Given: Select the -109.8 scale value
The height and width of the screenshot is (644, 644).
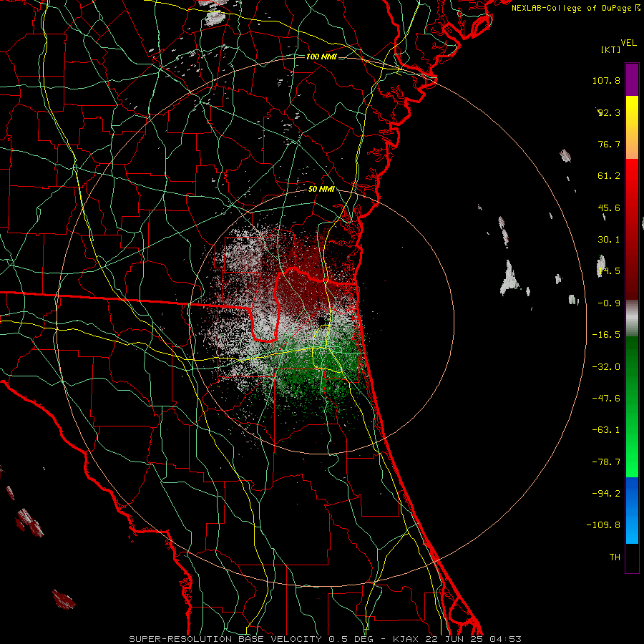Looking at the screenshot, I should (604, 525).
